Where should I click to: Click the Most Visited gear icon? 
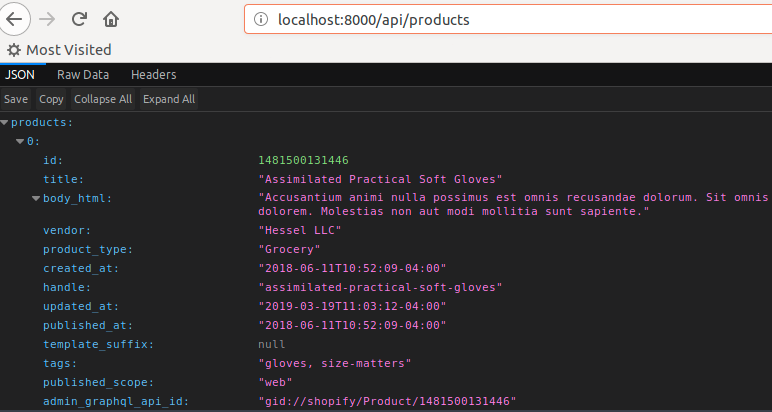[x=14, y=50]
